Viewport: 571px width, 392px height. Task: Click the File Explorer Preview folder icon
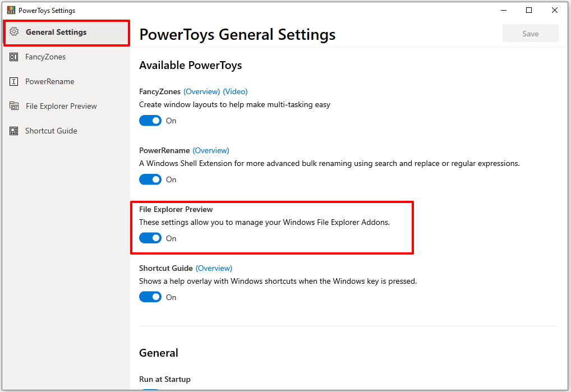coord(13,106)
